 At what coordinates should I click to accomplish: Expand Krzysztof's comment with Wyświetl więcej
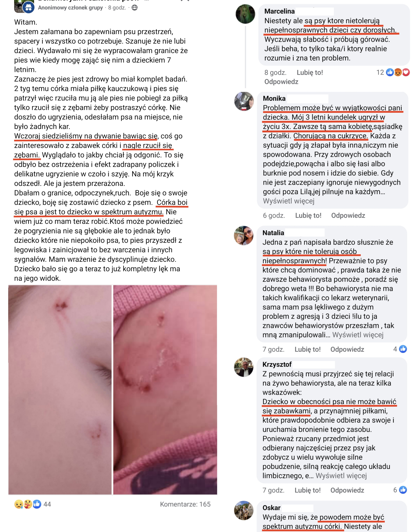341,476
